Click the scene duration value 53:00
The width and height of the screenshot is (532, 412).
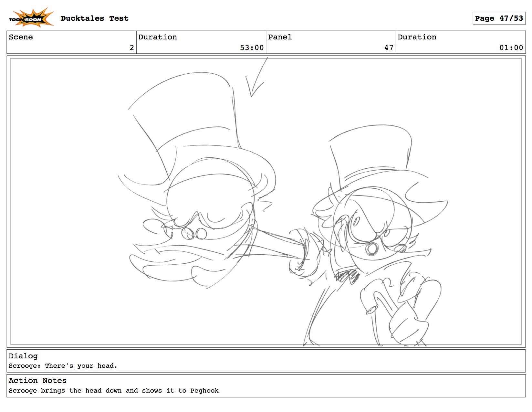click(x=252, y=48)
